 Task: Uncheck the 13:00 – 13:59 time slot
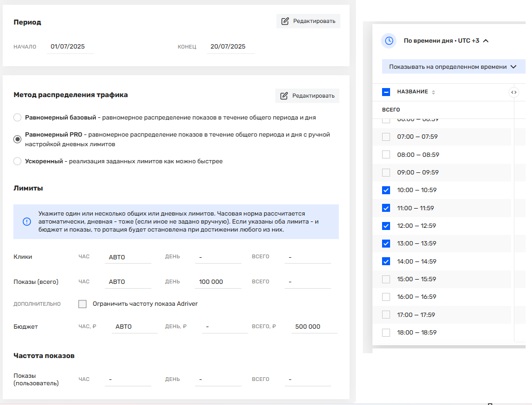coord(386,243)
